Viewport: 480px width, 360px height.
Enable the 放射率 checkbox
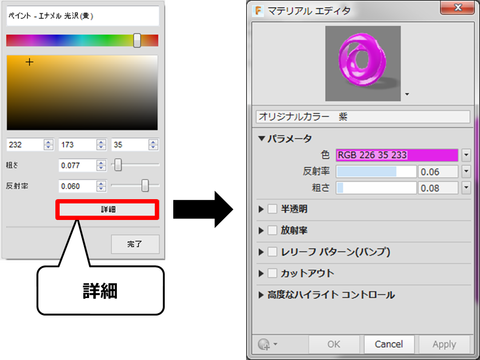pyautogui.click(x=272, y=230)
